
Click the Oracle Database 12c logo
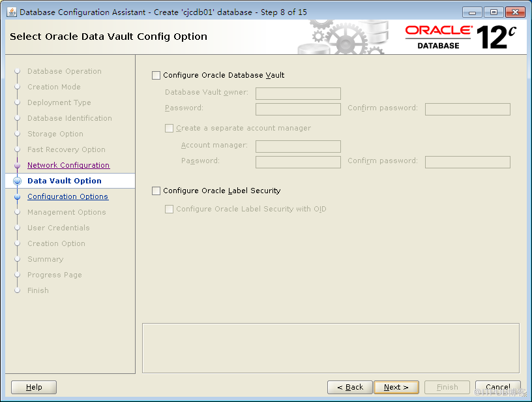tap(461, 37)
